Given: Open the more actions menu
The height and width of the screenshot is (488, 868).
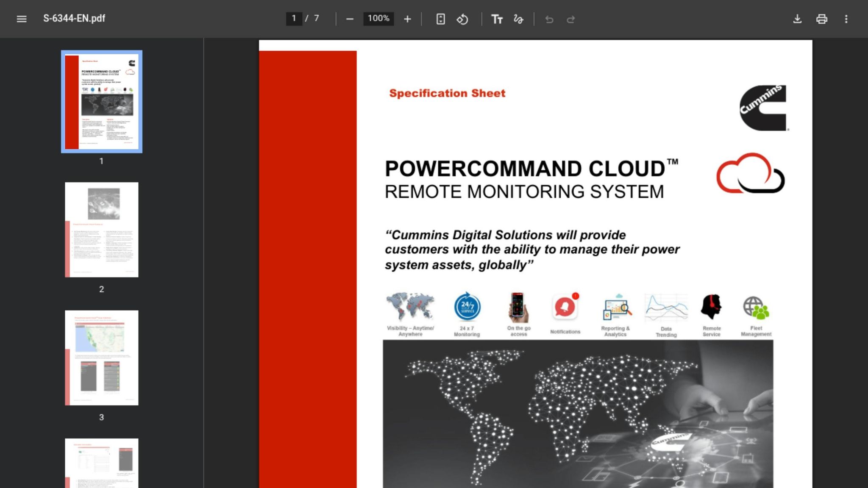Looking at the screenshot, I should (846, 19).
